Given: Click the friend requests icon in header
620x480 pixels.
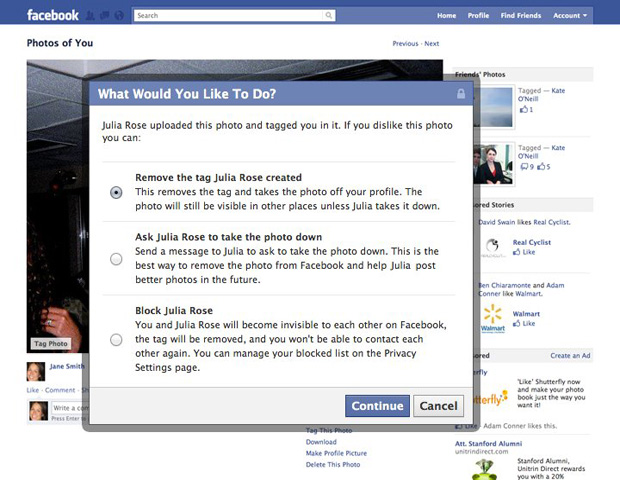Looking at the screenshot, I should [92, 16].
